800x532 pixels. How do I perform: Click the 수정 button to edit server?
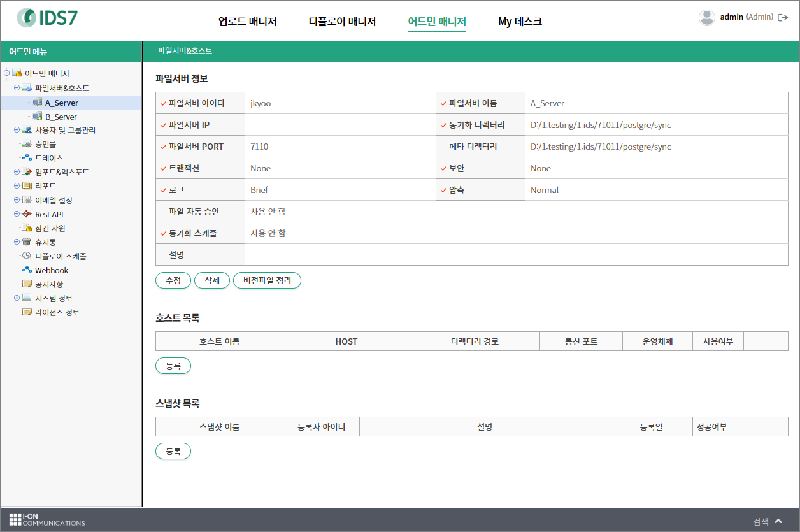pyautogui.click(x=173, y=280)
